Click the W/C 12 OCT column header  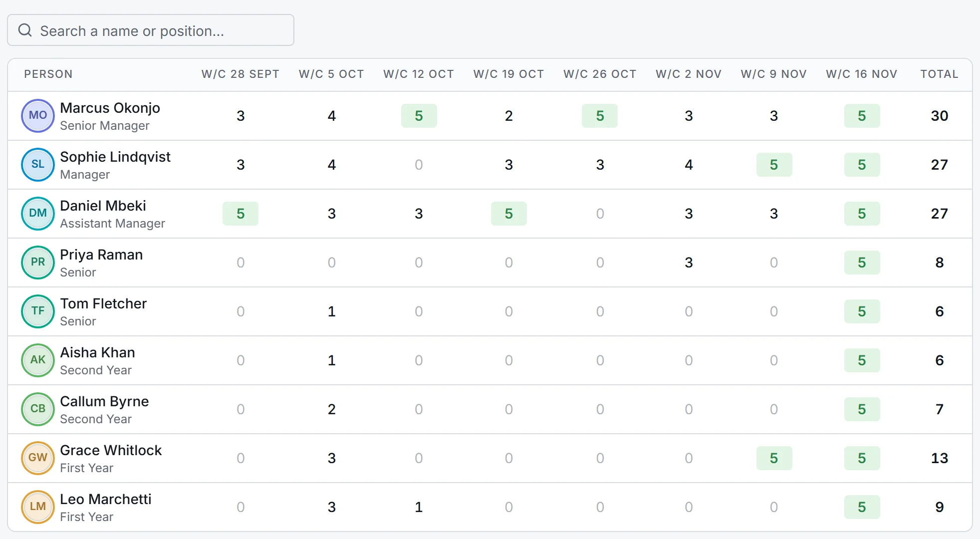coord(419,74)
